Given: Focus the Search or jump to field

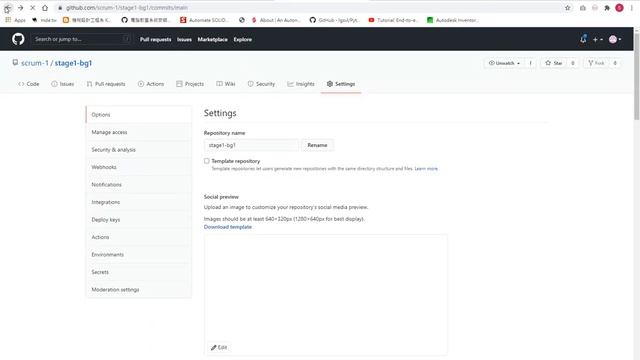Looking at the screenshot, I should pyautogui.click(x=81, y=39).
